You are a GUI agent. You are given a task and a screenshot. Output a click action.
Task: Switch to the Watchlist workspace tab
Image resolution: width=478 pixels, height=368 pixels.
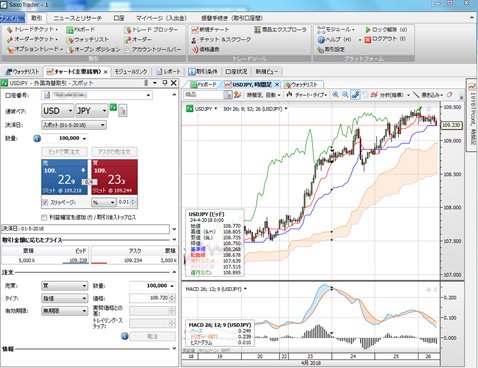click(x=23, y=71)
